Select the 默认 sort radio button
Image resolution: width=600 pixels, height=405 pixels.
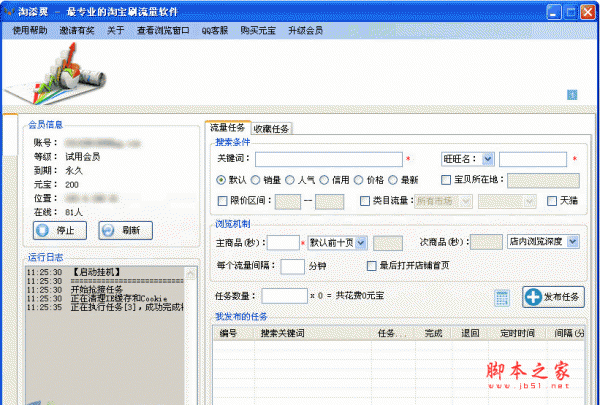(221, 180)
